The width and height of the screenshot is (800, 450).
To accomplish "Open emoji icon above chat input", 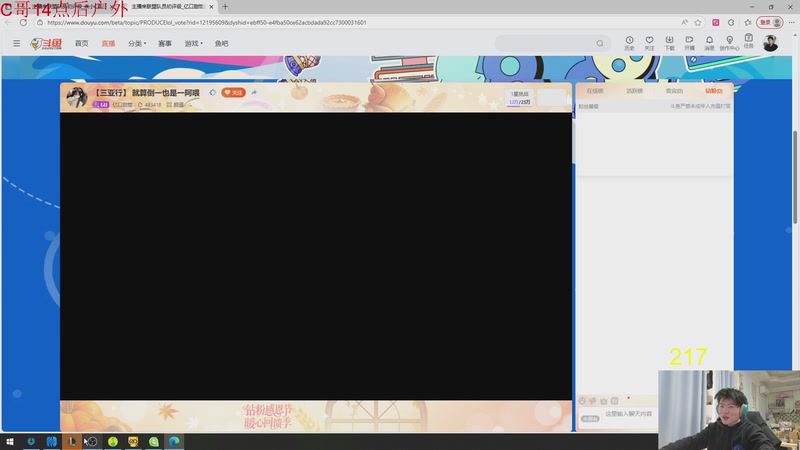I will point(582,401).
